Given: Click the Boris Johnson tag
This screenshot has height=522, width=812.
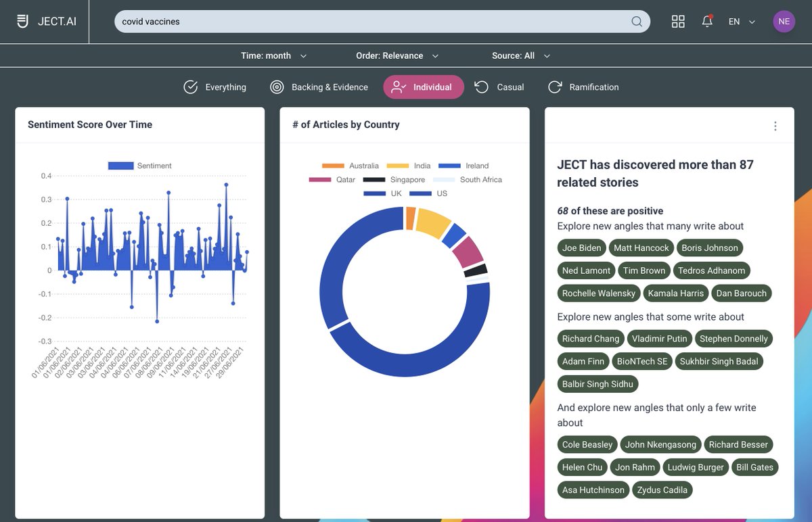Looking at the screenshot, I should tap(710, 248).
